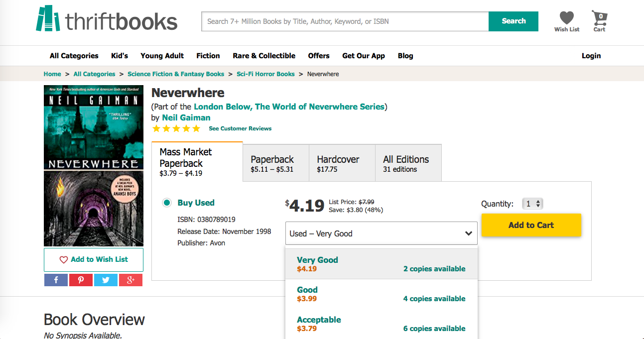Share on Pinterest
644x339 pixels.
[x=81, y=280]
